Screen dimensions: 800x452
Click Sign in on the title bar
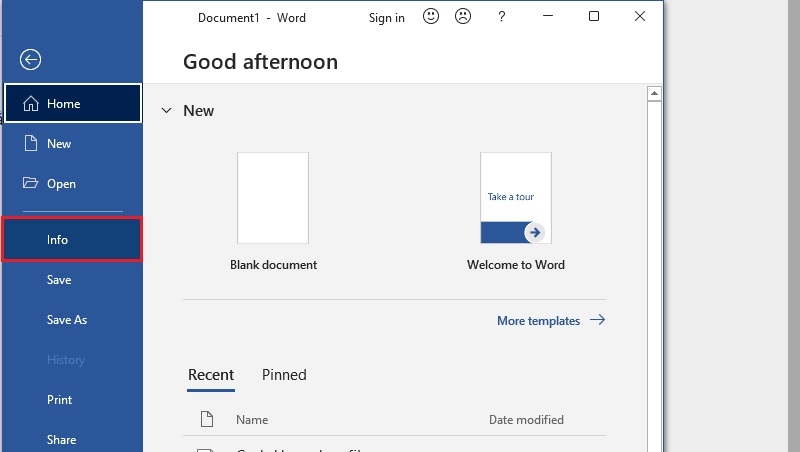point(387,18)
